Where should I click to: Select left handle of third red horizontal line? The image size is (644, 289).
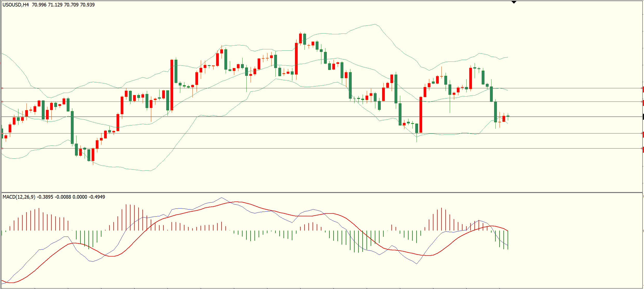point(2,133)
